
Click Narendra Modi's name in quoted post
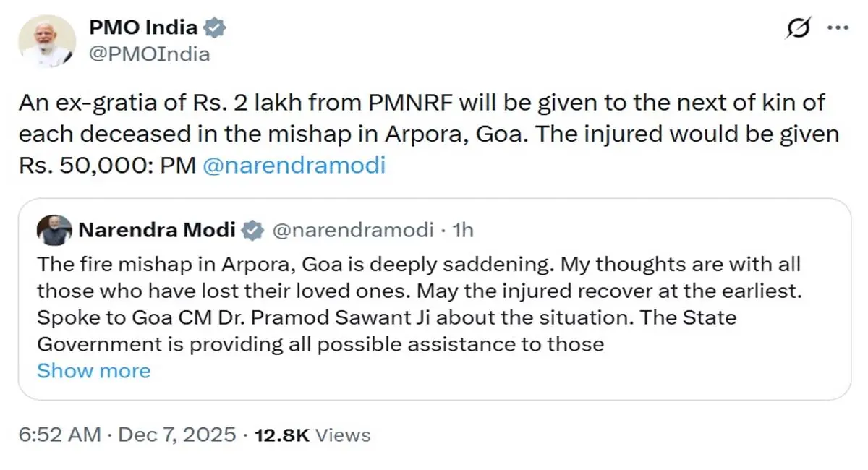tap(156, 231)
